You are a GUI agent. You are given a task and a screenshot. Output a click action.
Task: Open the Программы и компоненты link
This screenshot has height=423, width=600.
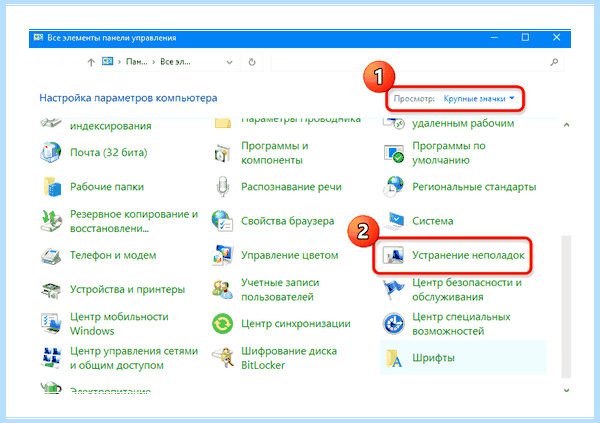click(x=275, y=153)
